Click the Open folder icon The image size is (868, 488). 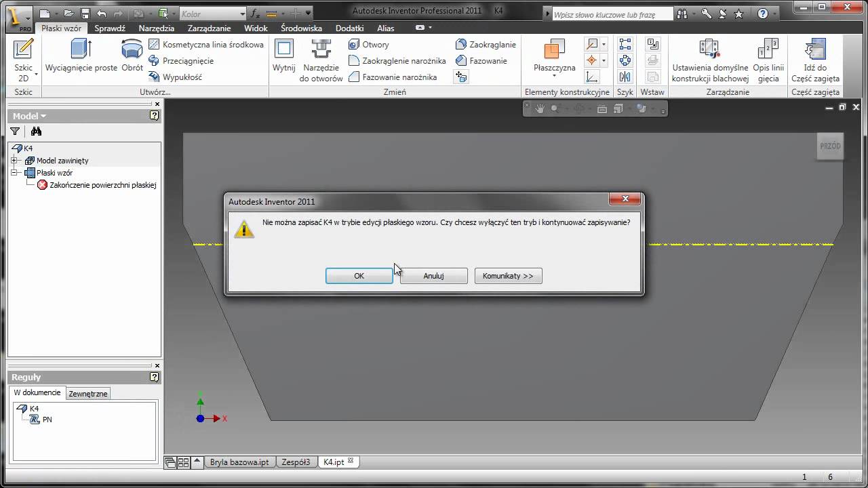68,13
